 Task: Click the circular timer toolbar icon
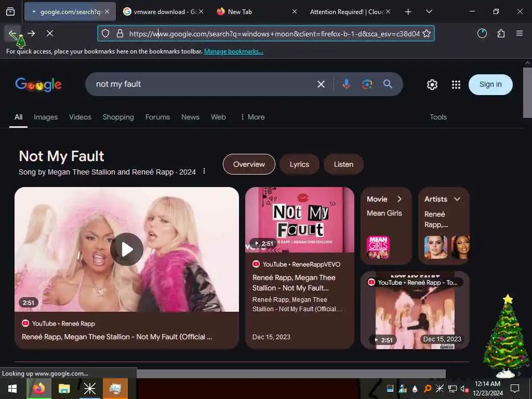coord(482,33)
